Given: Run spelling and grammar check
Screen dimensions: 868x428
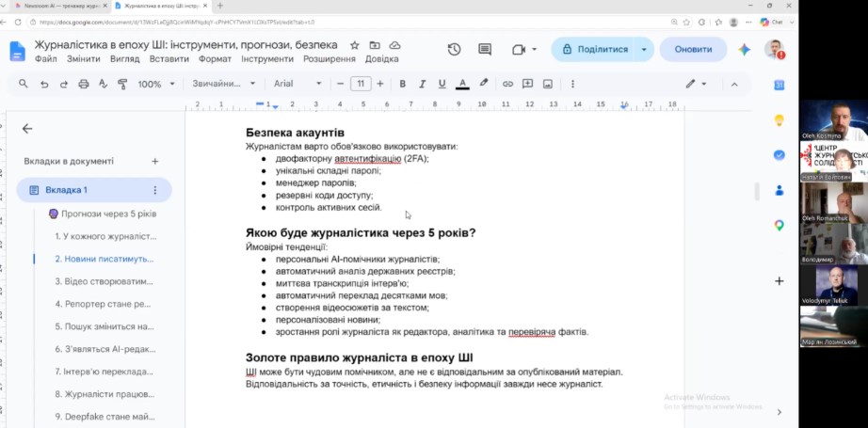Looking at the screenshot, I should [x=103, y=84].
